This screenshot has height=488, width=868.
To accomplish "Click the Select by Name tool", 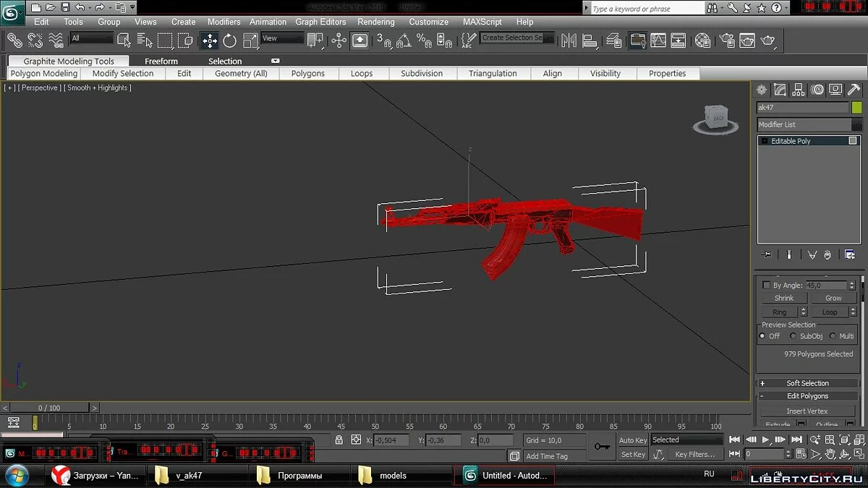I will coord(144,40).
